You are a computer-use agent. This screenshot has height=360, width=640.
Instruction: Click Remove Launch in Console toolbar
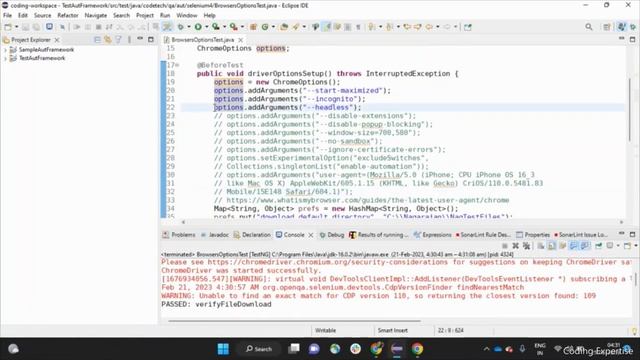click(x=516, y=246)
